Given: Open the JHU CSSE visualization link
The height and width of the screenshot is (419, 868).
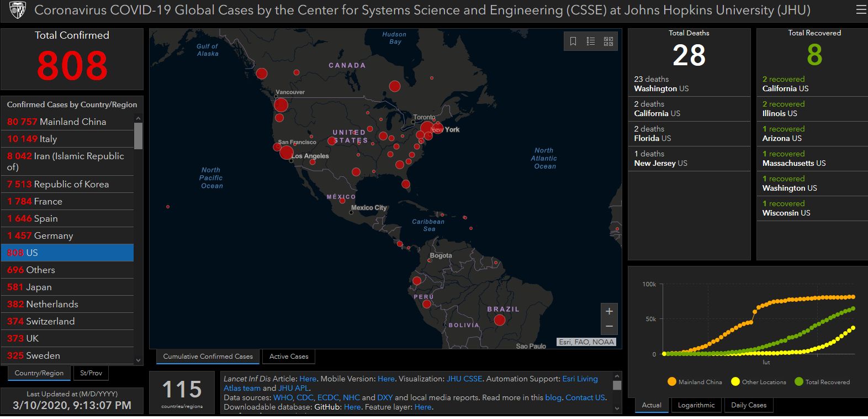Looking at the screenshot, I should [464, 379].
